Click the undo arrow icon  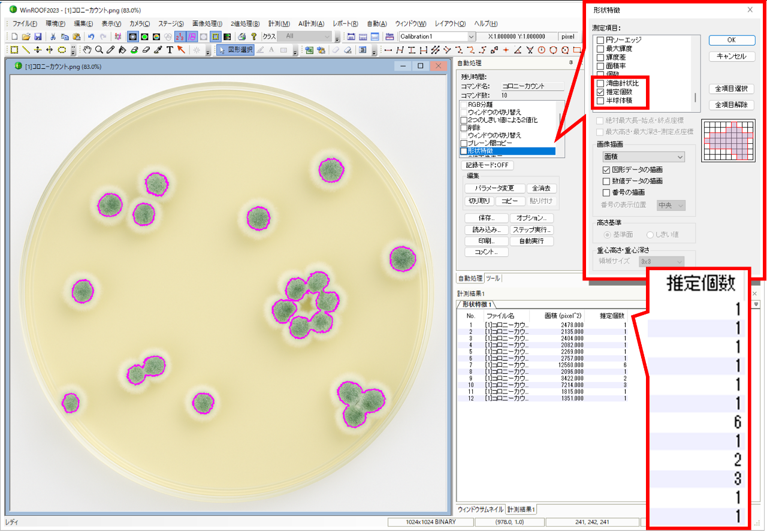click(x=91, y=37)
